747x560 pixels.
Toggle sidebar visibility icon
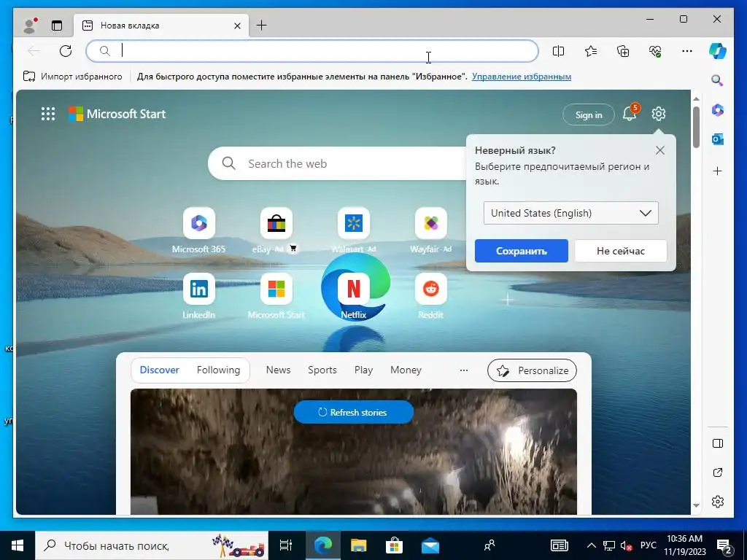[x=718, y=443]
